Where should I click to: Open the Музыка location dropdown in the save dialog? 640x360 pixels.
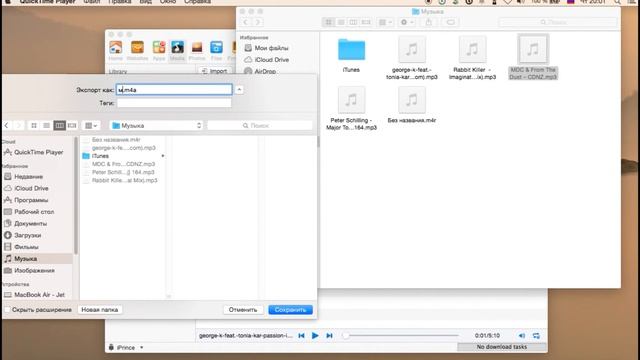click(x=157, y=125)
